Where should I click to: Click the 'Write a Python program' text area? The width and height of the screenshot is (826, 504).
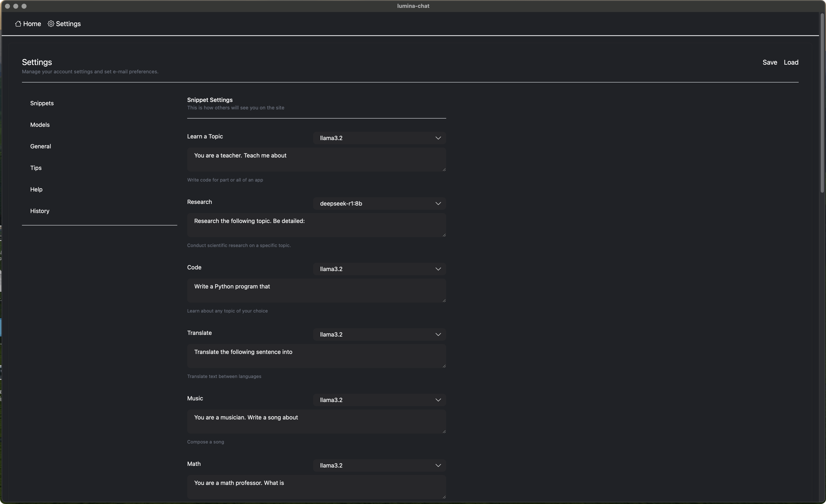(317, 291)
